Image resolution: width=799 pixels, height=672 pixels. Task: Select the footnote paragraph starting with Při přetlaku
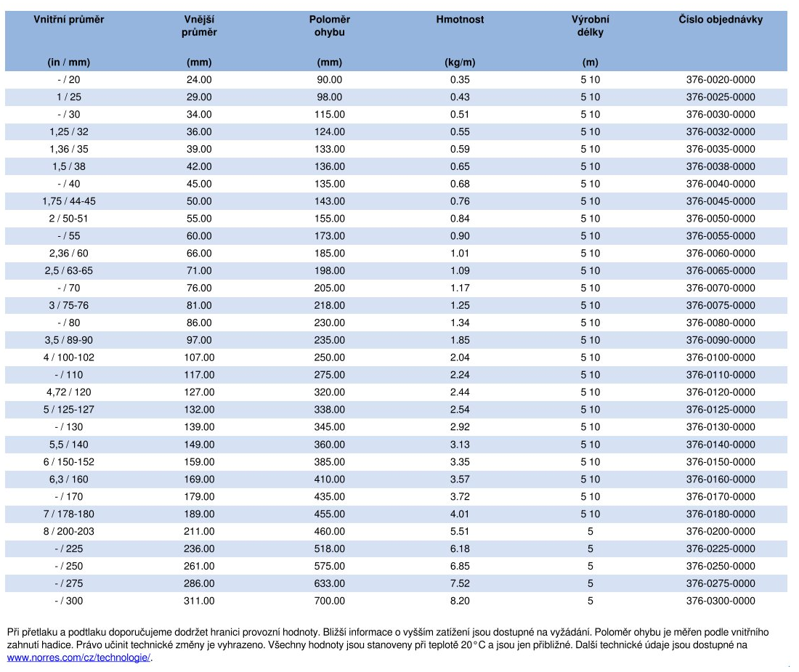tap(385, 639)
